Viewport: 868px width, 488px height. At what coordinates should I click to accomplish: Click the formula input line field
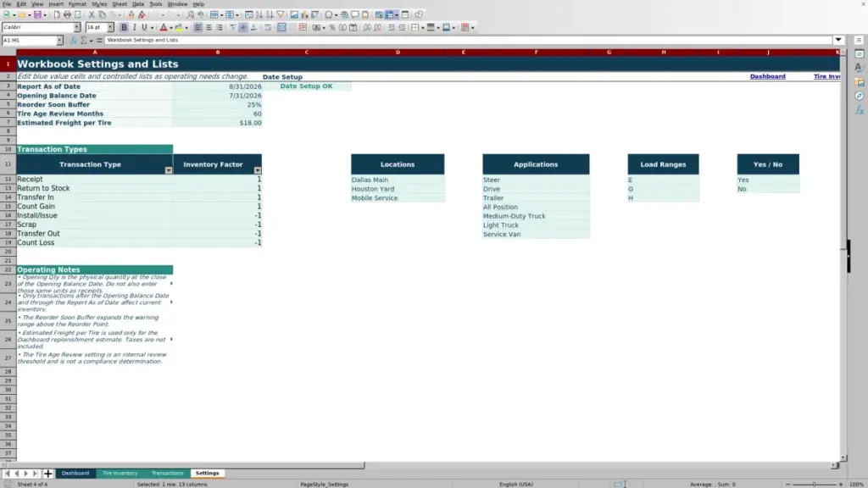[x=468, y=40]
